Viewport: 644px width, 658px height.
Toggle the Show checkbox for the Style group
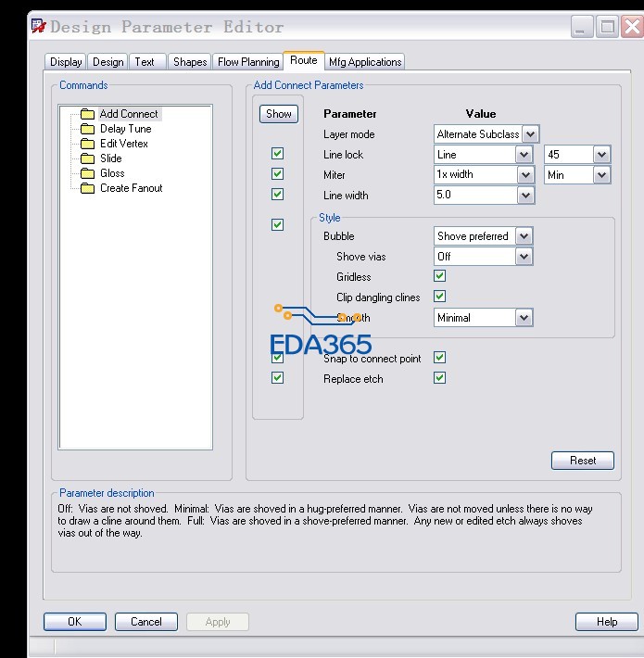277,225
